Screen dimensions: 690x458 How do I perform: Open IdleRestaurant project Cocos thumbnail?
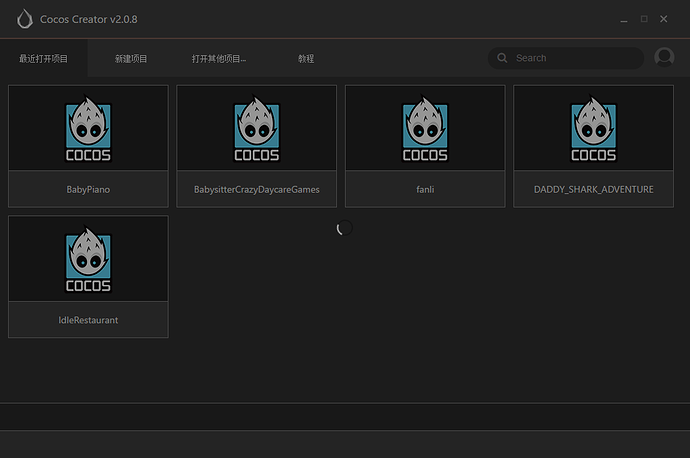(88, 259)
